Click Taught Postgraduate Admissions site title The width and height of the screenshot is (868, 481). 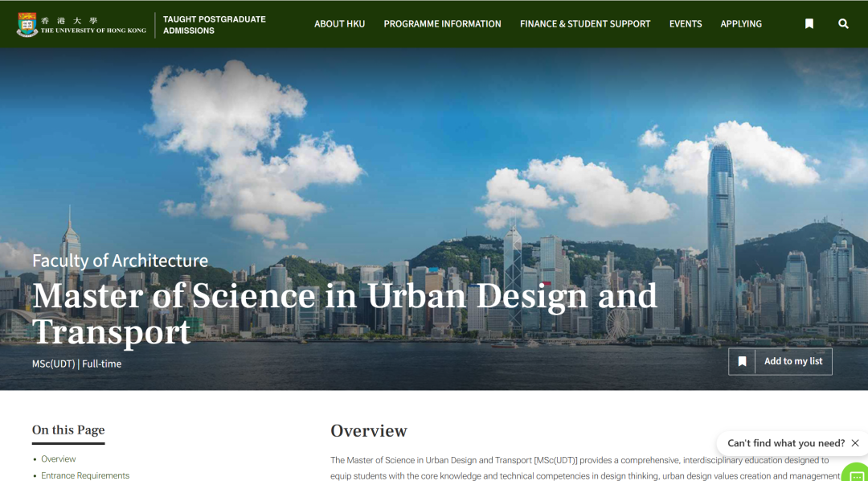click(x=215, y=25)
